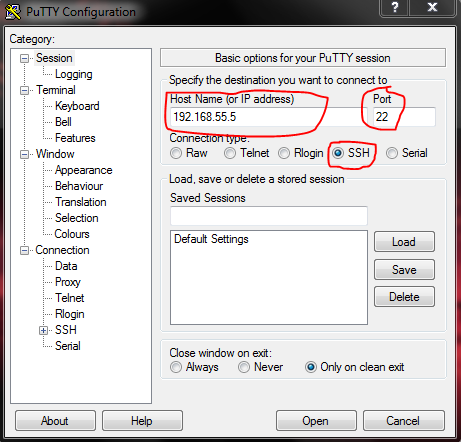Open the Telnet category in tree
The width and height of the screenshot is (461, 442).
click(70, 298)
